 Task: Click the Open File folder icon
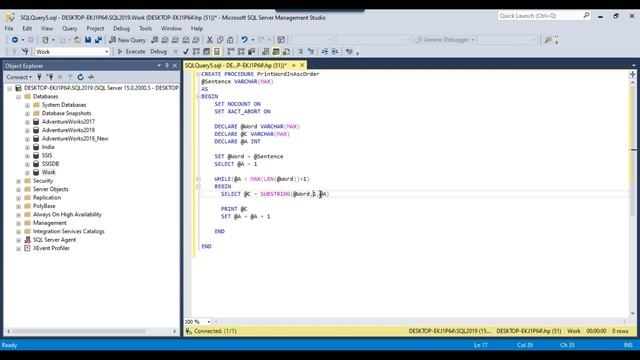(x=77, y=40)
